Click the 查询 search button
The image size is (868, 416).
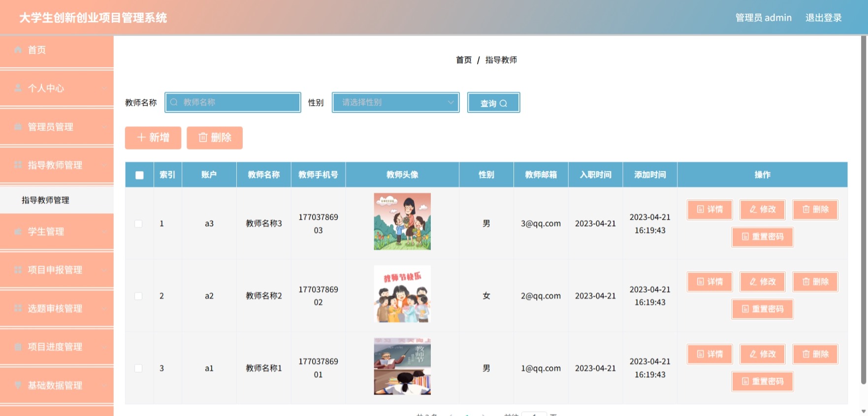coord(493,103)
